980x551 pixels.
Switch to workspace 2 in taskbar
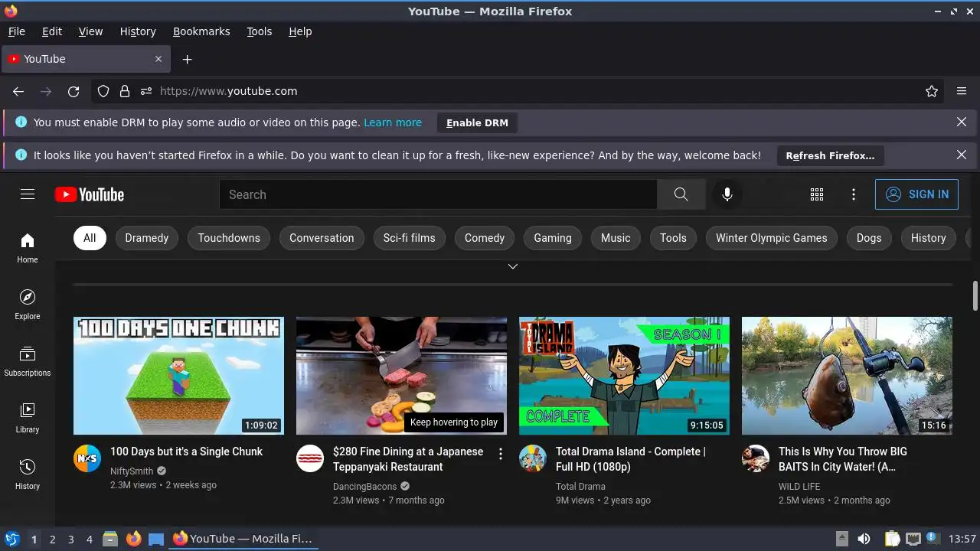click(x=52, y=539)
